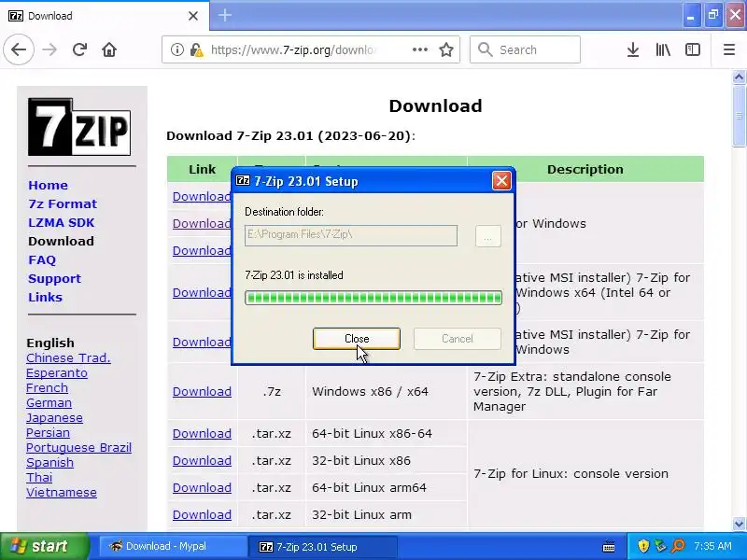
Task: Open the Windows start button
Action: 44,546
